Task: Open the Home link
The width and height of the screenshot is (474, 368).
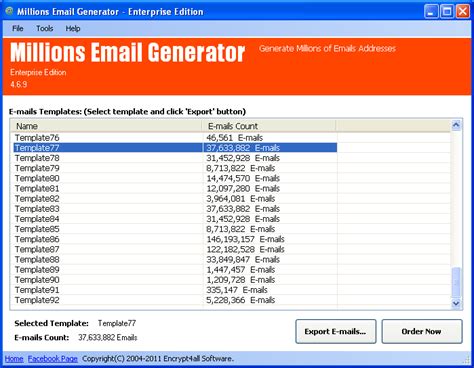Action: click(x=14, y=359)
